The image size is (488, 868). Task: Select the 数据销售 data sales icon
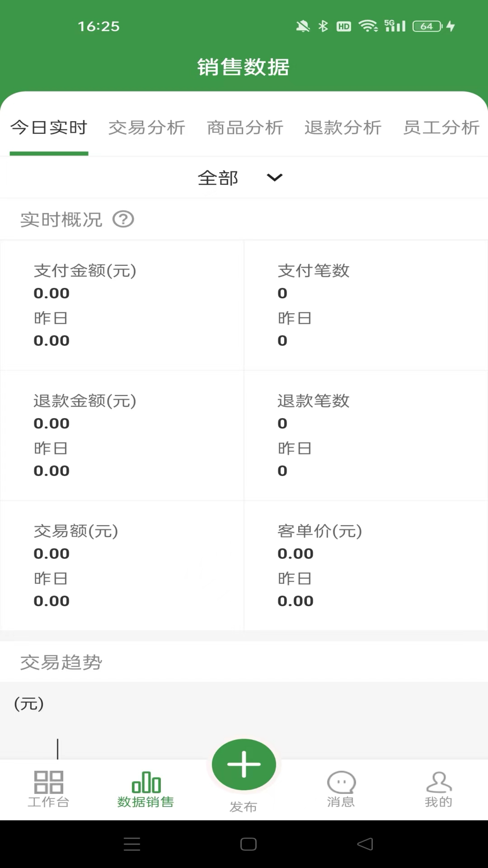tap(146, 787)
